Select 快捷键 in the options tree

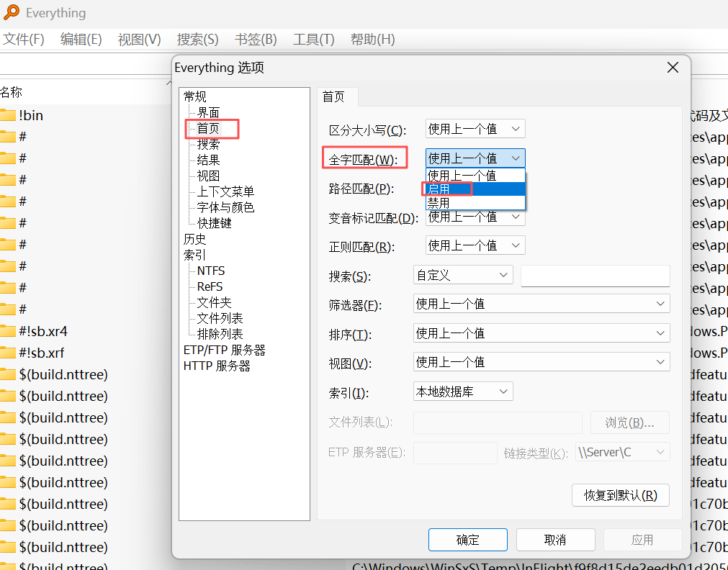pos(214,223)
